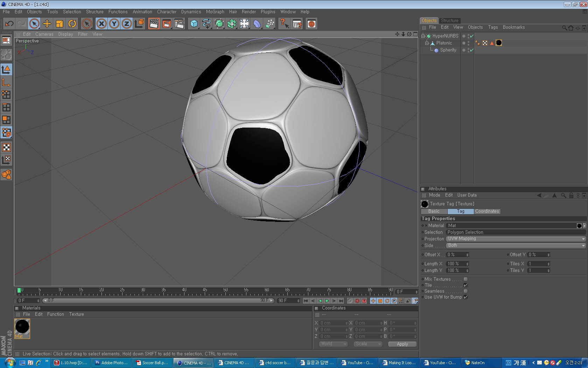This screenshot has height=368, width=588.
Task: Select the Spherify object in tree
Action: (x=448, y=50)
